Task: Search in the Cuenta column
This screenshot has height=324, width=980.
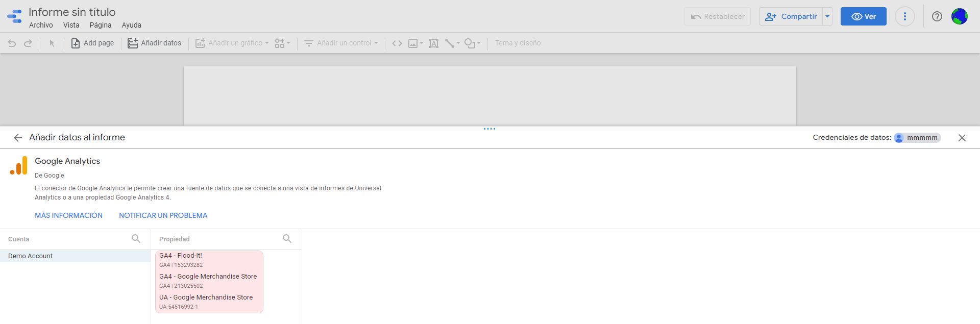Action: pyautogui.click(x=136, y=239)
